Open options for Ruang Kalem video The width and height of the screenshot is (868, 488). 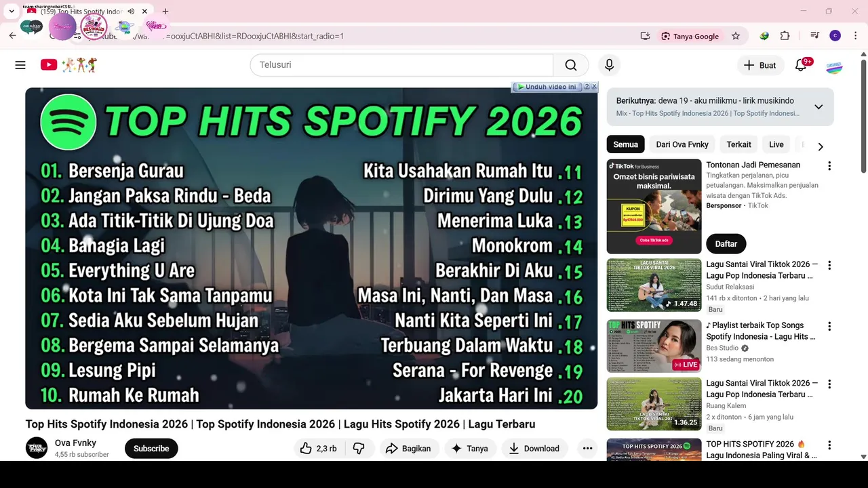coord(829,384)
